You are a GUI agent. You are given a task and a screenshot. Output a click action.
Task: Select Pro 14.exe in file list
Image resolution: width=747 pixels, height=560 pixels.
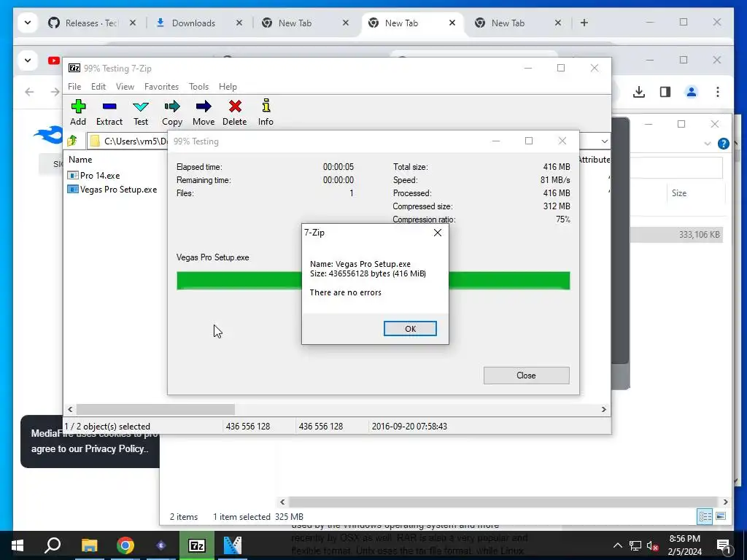pos(93,176)
